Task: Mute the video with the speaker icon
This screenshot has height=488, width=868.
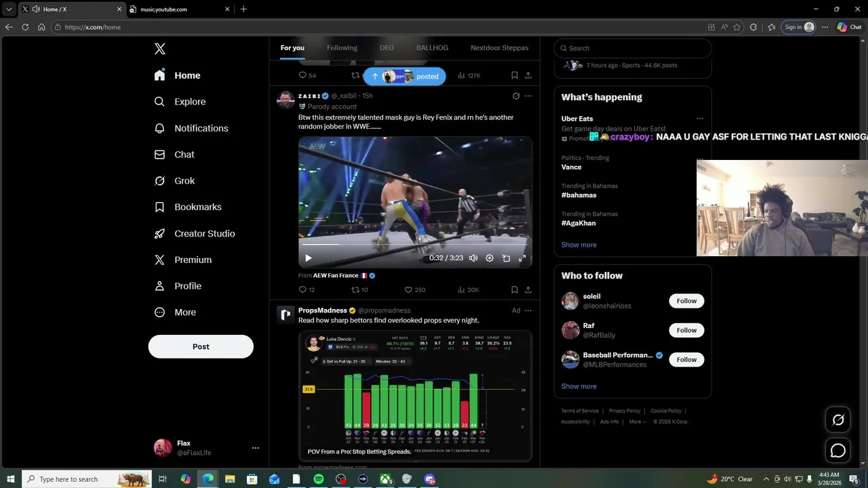Action: pos(473,258)
